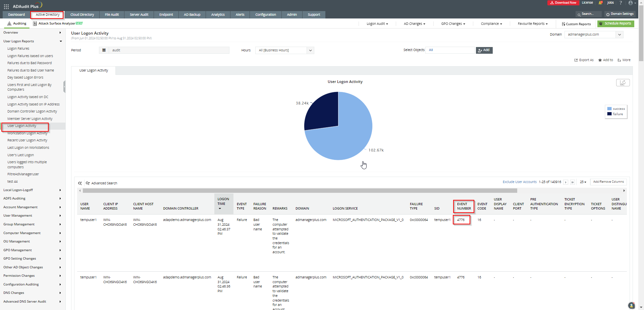Open user account profile menu
The image size is (644, 310).
pos(632,3)
